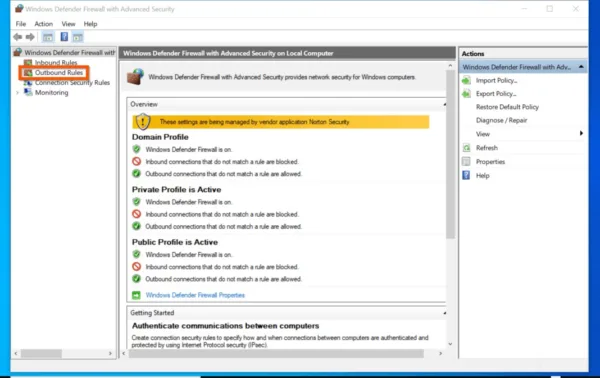Viewport: 600px width, 378px height.
Task: Click Import Policy in Actions pane
Action: (x=496, y=80)
